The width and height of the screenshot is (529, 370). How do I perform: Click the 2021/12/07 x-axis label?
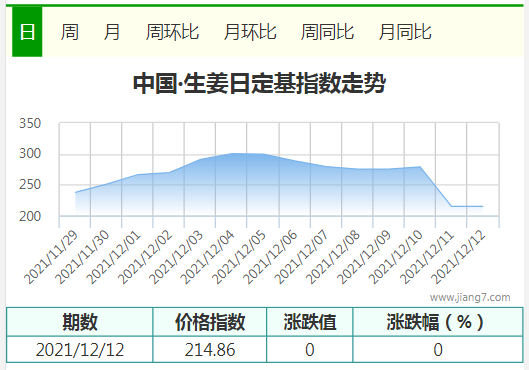tap(301, 257)
